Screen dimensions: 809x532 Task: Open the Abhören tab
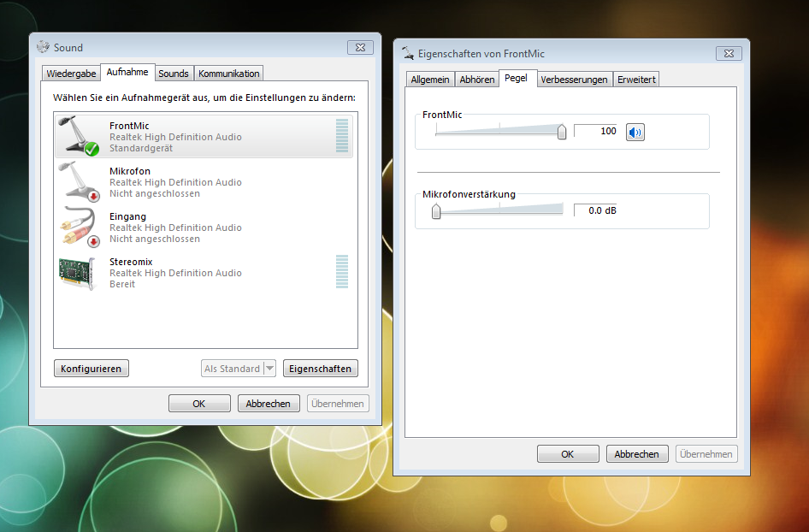click(476, 80)
